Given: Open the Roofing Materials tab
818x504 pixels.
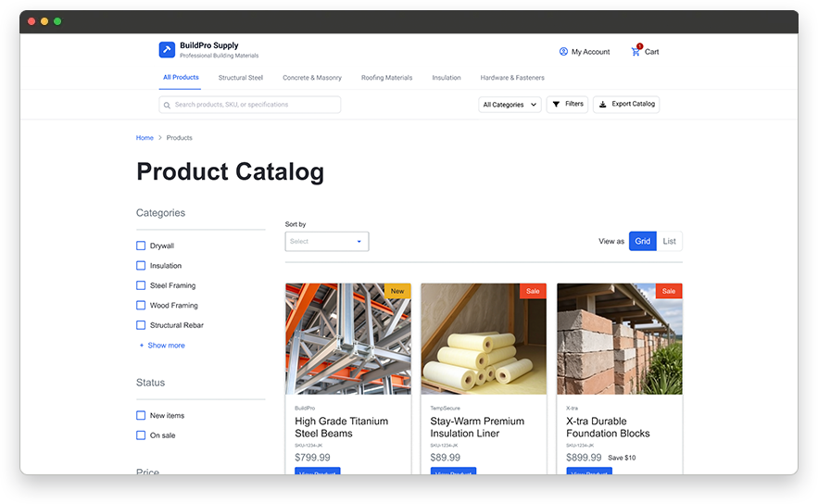Looking at the screenshot, I should pos(386,78).
